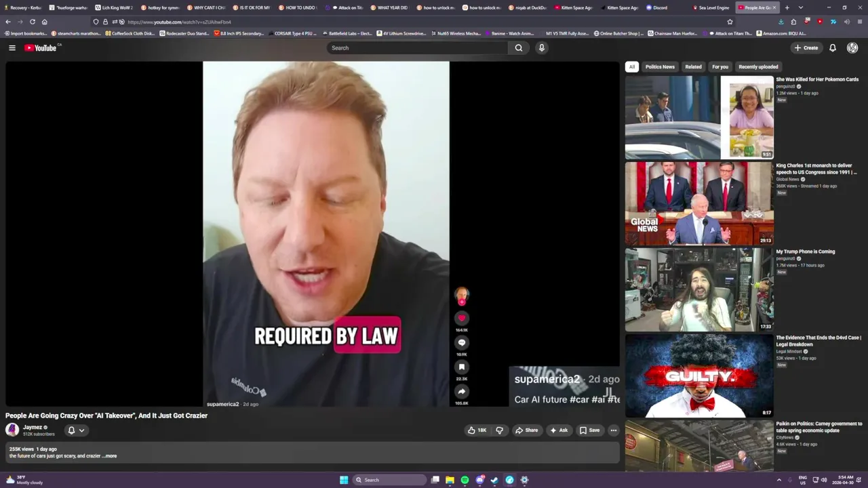
Task: Open Spotify from the taskbar
Action: [465, 480]
